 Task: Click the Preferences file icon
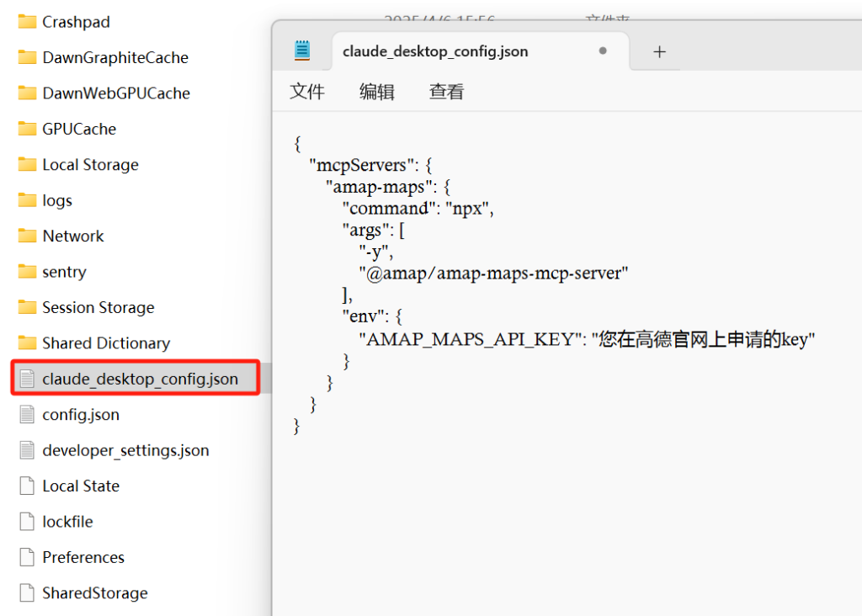coord(27,557)
